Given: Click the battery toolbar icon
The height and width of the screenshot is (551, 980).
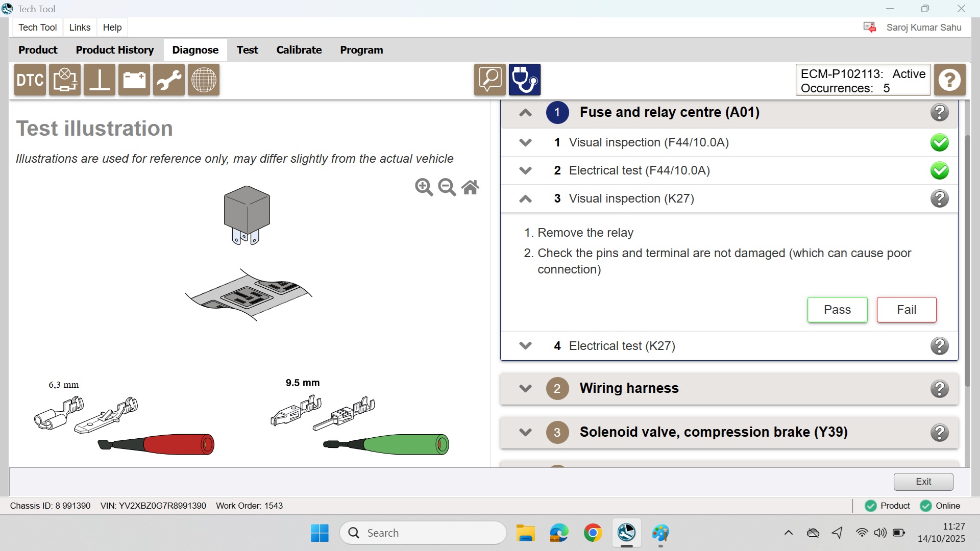Looking at the screenshot, I should click(134, 80).
